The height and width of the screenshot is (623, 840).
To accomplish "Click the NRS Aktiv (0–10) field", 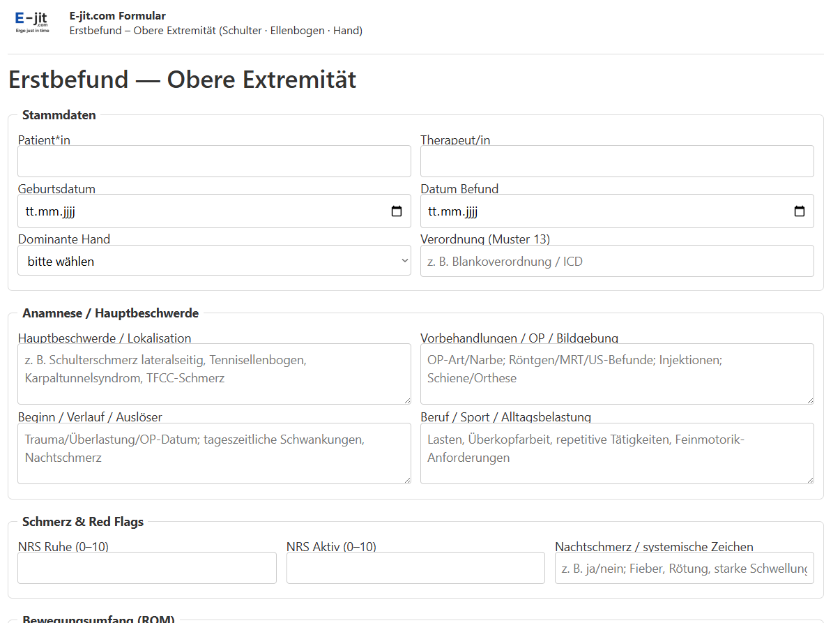I will coord(415,568).
